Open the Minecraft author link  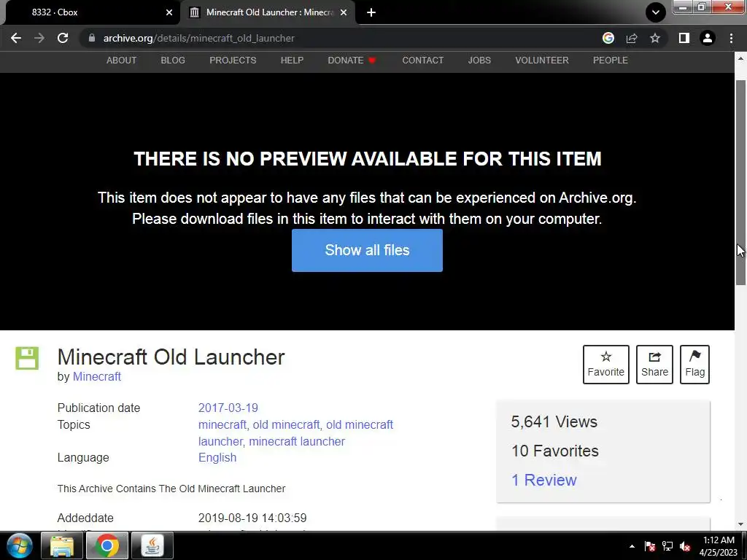click(97, 377)
